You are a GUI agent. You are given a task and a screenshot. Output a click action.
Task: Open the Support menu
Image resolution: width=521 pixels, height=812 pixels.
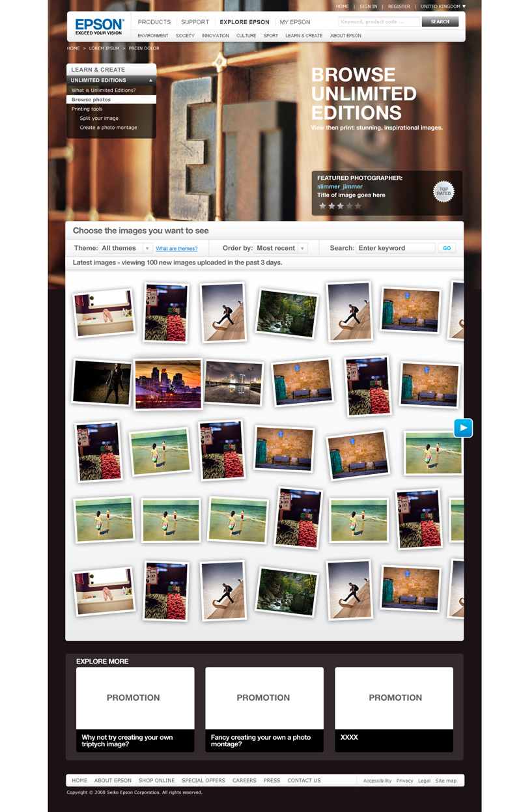pos(195,22)
